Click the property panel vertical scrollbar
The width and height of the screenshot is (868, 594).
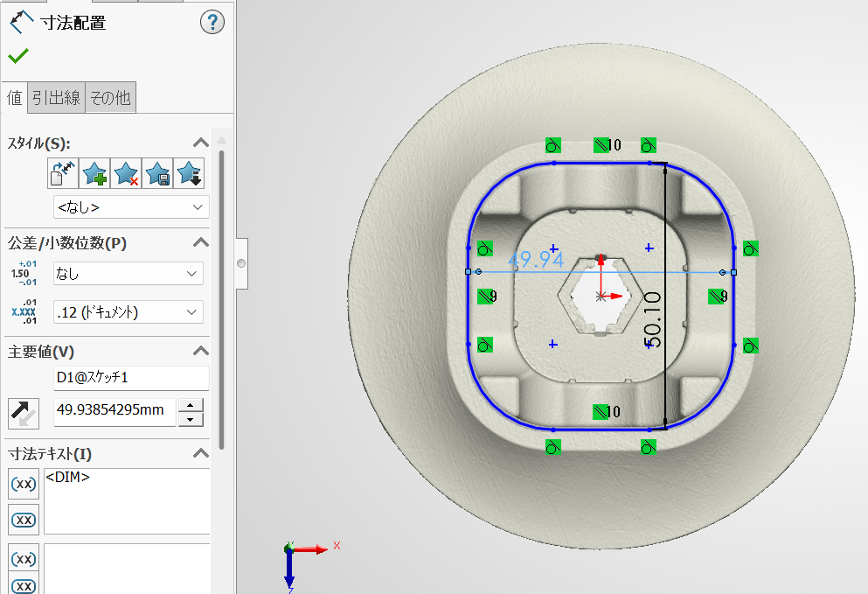pos(222,297)
